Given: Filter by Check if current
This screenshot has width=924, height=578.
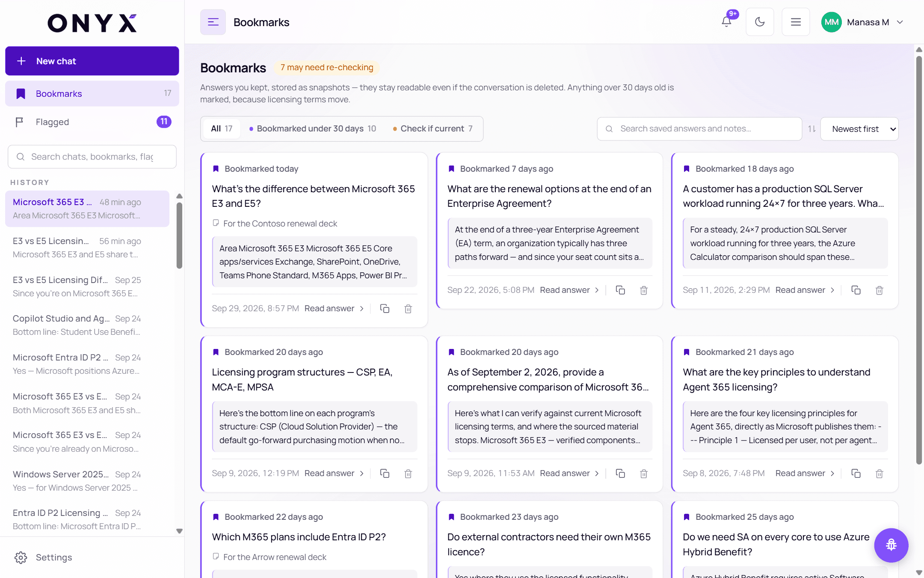Looking at the screenshot, I should [x=433, y=128].
